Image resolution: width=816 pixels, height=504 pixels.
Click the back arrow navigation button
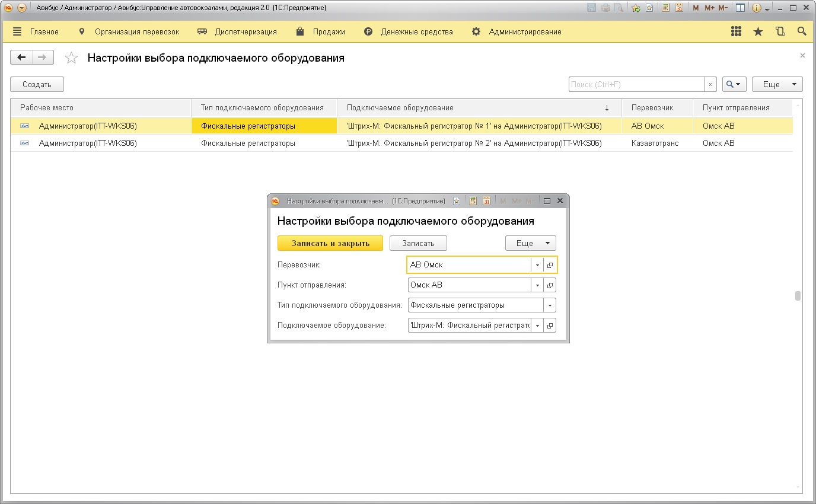tap(22, 58)
